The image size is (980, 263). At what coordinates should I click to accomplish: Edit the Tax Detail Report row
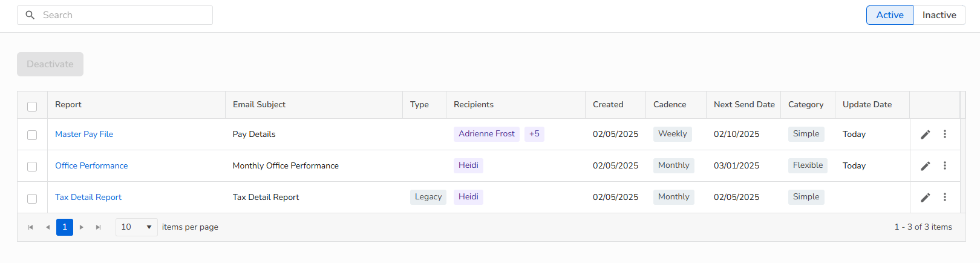click(x=926, y=198)
